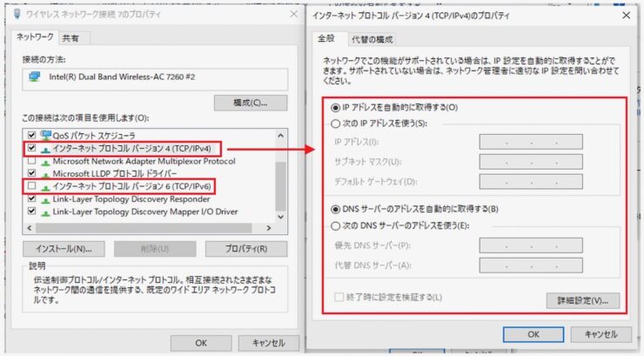Image resolution: width=644 pixels, height=356 pixels.
Task: Enable the インターネット プロトコル バージョン 6 checkbox
Action: click(x=32, y=186)
